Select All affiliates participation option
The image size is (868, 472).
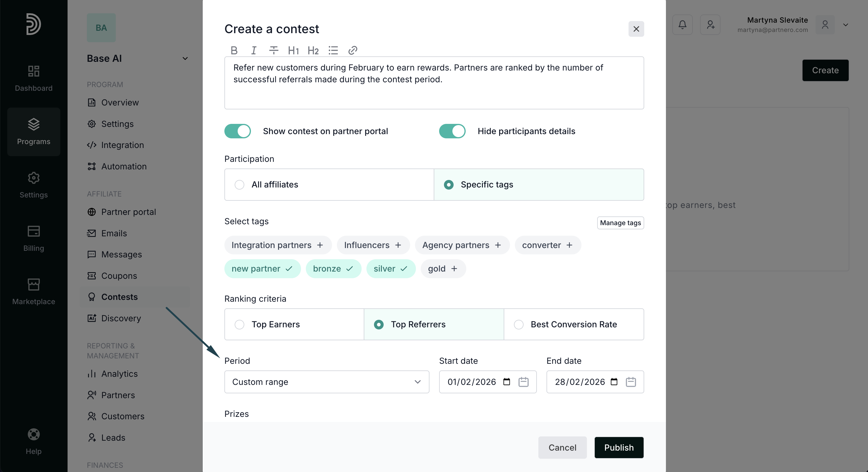(x=239, y=184)
